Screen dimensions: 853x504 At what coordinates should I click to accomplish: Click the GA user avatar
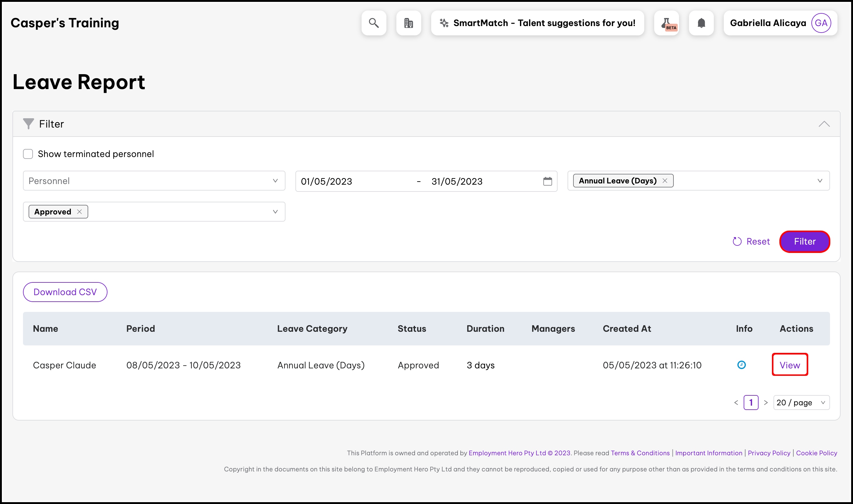(821, 23)
